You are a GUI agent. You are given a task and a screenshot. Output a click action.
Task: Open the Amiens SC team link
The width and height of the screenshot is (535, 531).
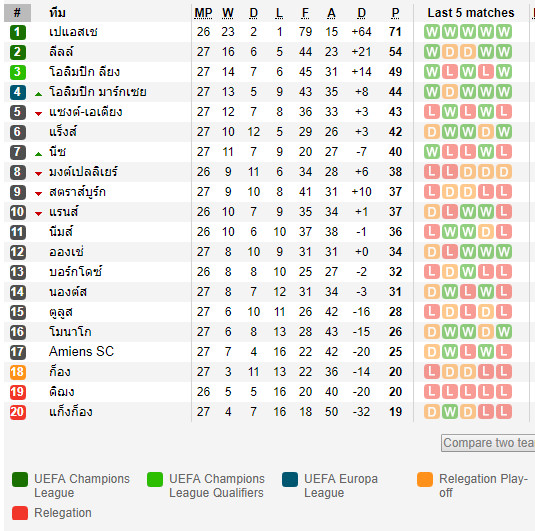pos(81,351)
